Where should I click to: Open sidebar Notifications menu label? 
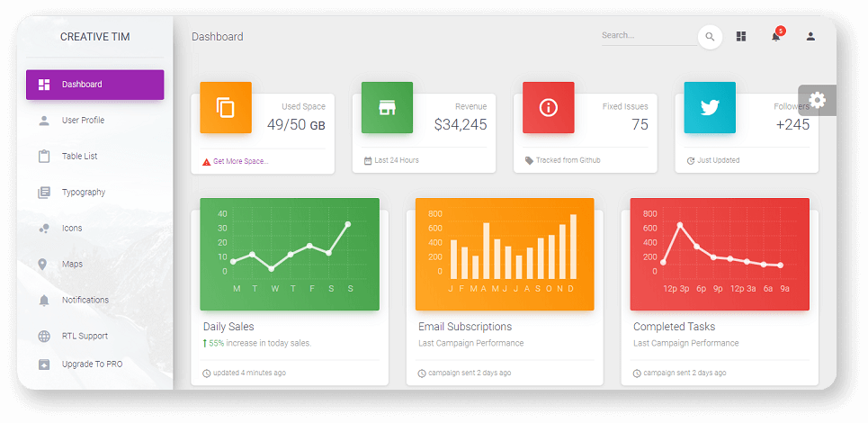pos(85,300)
